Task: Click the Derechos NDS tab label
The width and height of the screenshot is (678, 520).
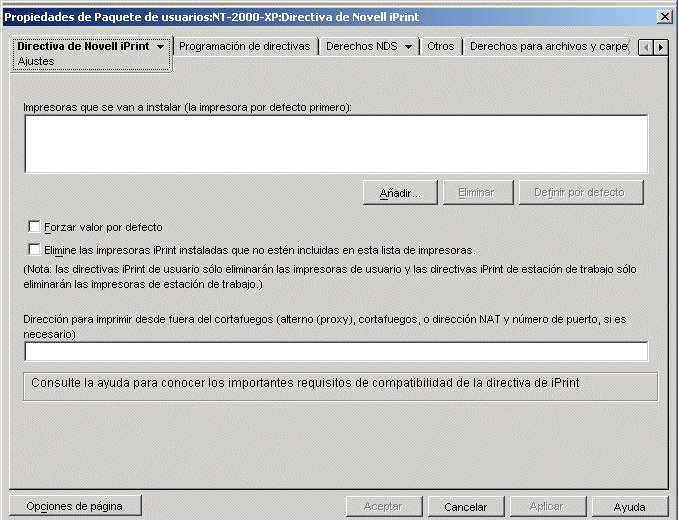Action: 361,46
